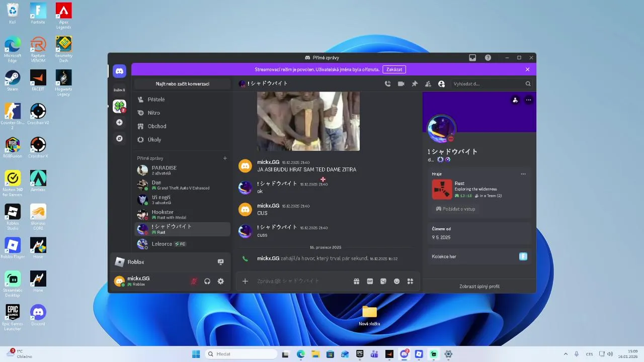Click the Vyhledat search field

[x=491, y=84]
